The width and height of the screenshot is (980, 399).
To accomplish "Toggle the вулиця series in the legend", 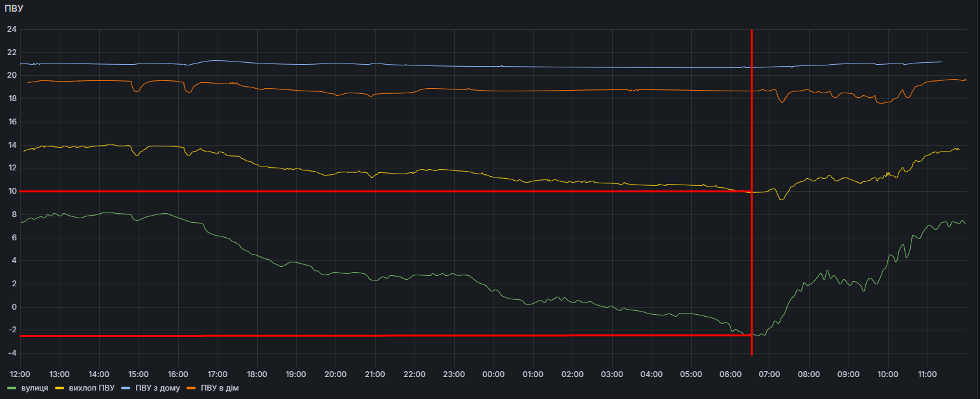I will point(34,388).
